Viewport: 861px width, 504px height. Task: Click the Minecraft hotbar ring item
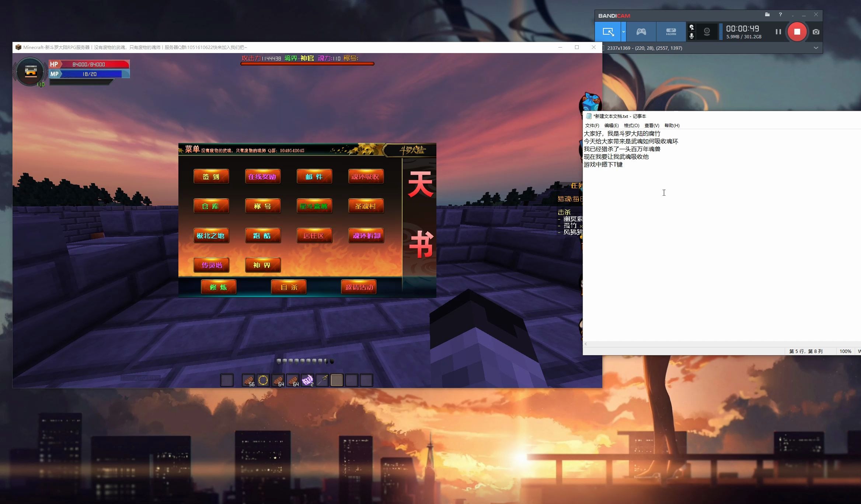point(263,380)
